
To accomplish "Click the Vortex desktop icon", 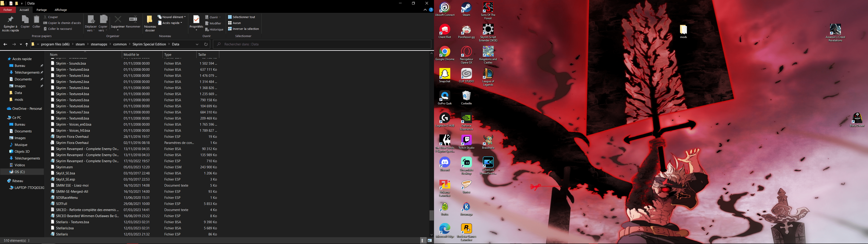I will click(466, 187).
